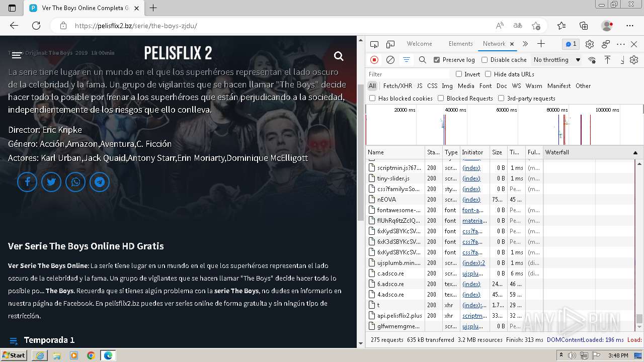This screenshot has width=644, height=362.
Task: Filter requests by Fetch/XHR
Action: (x=397, y=86)
